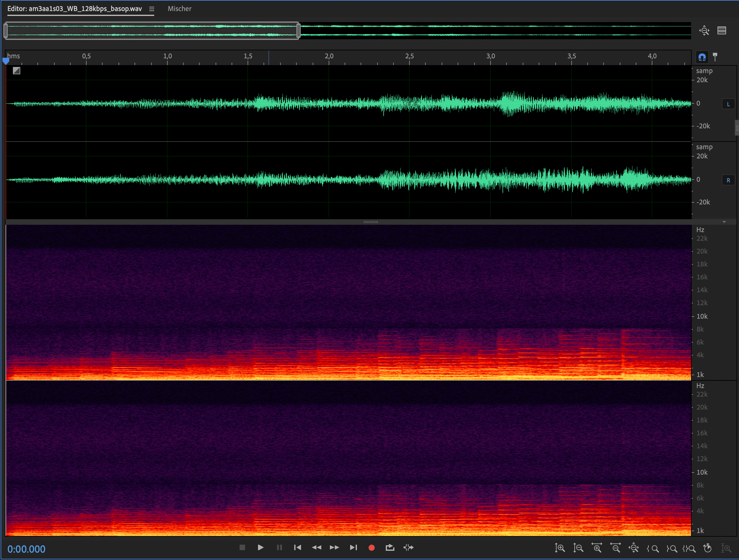The width and height of the screenshot is (739, 560).
Task: Click the Zoom In Amplitude icon
Action: pos(560,548)
